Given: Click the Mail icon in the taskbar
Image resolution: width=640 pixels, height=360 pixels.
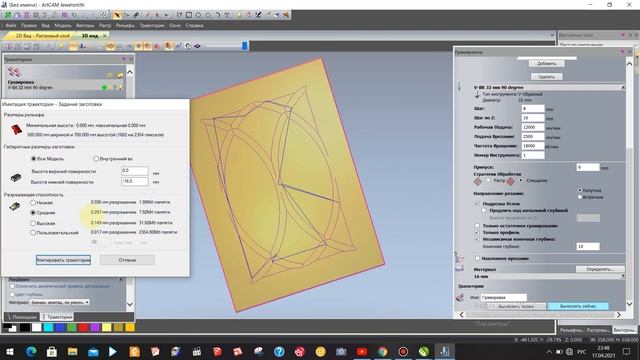Looking at the screenshot, I should pyautogui.click(x=93, y=351).
